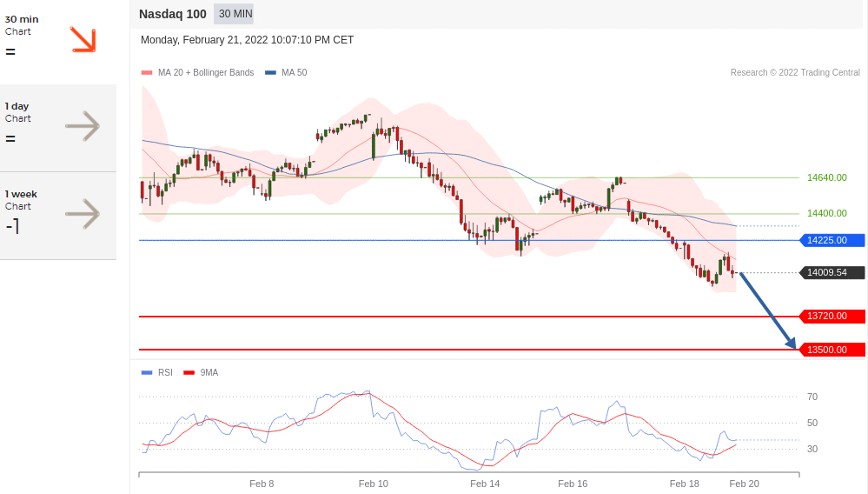Screen dimensions: 868x494
Task: Click the 9MA red legend swatch
Action: click(x=189, y=373)
